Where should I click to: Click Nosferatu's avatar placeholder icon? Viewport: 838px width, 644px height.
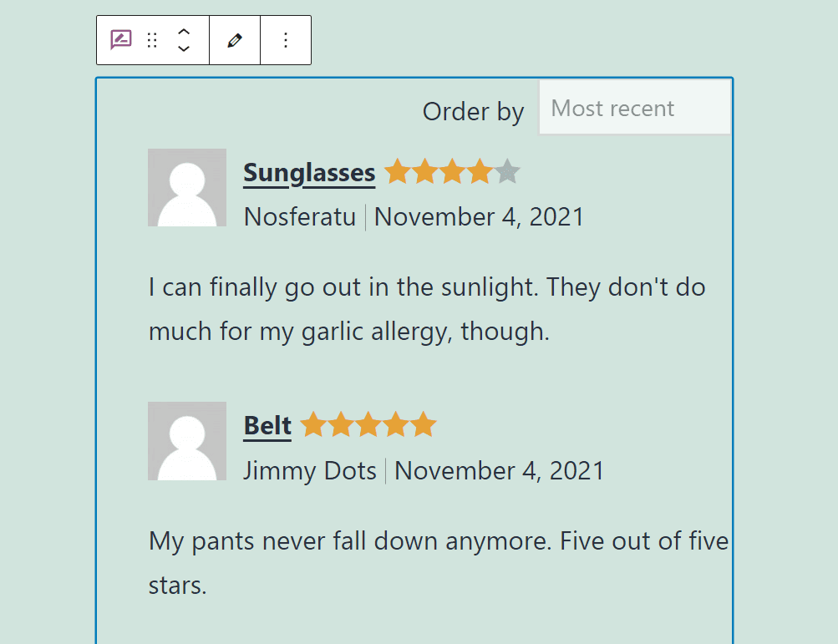(186, 187)
